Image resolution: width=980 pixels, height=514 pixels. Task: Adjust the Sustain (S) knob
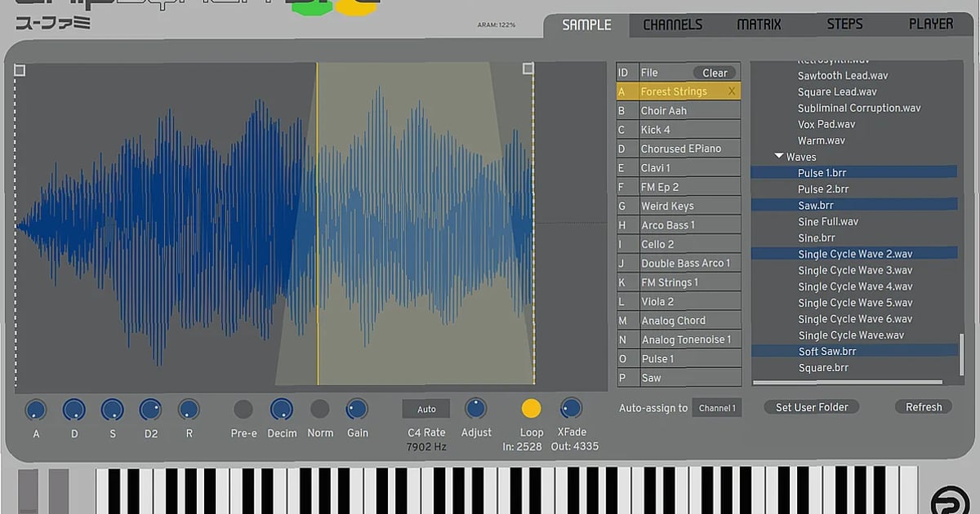[x=112, y=410]
